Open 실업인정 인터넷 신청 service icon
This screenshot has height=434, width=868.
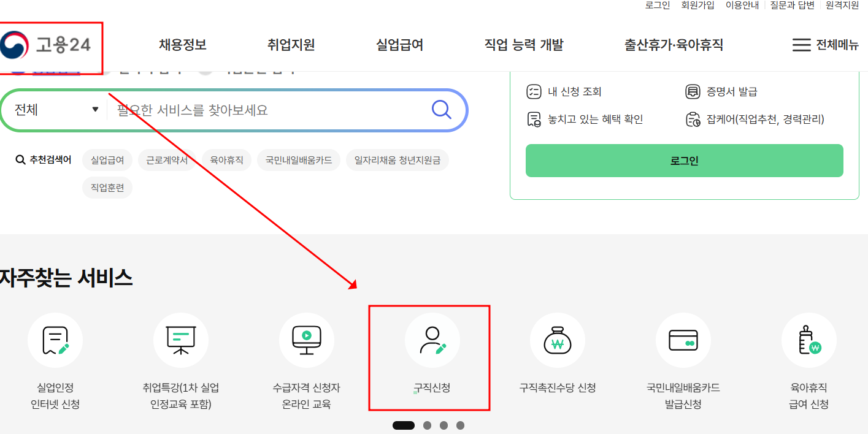click(x=55, y=340)
